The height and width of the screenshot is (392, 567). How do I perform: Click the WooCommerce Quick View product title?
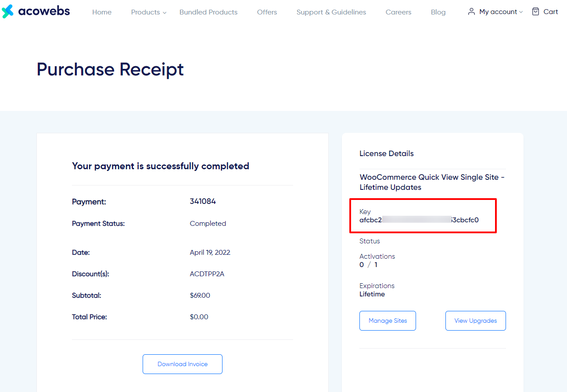(432, 182)
